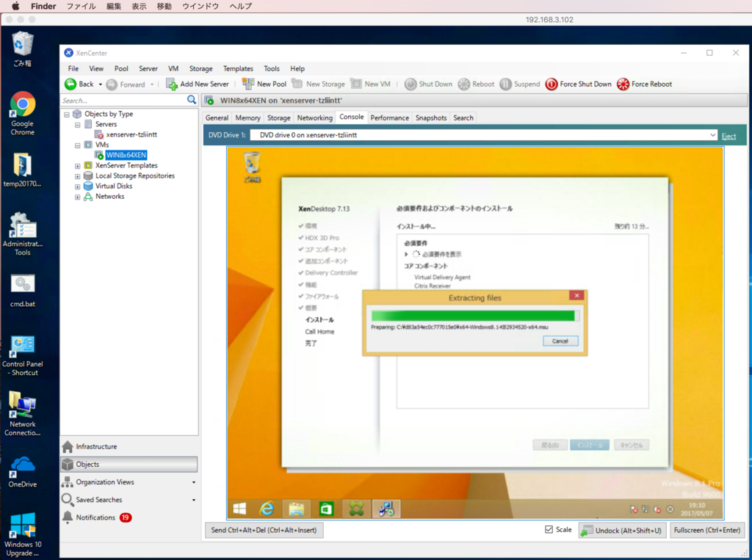The image size is (752, 560).
Task: Select the cmd.bat desktop icon
Action: click(23, 291)
